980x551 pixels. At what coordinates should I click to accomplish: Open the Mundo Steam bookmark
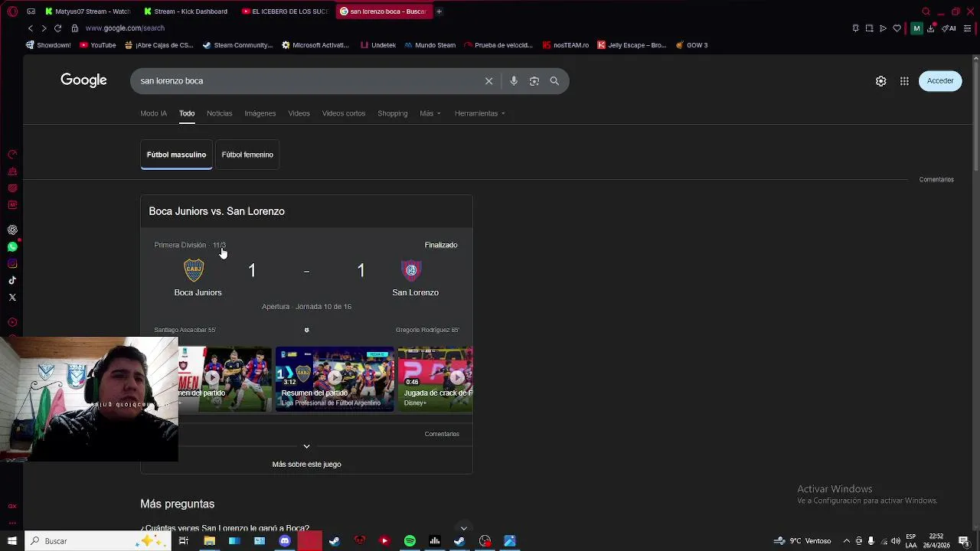[x=430, y=45]
